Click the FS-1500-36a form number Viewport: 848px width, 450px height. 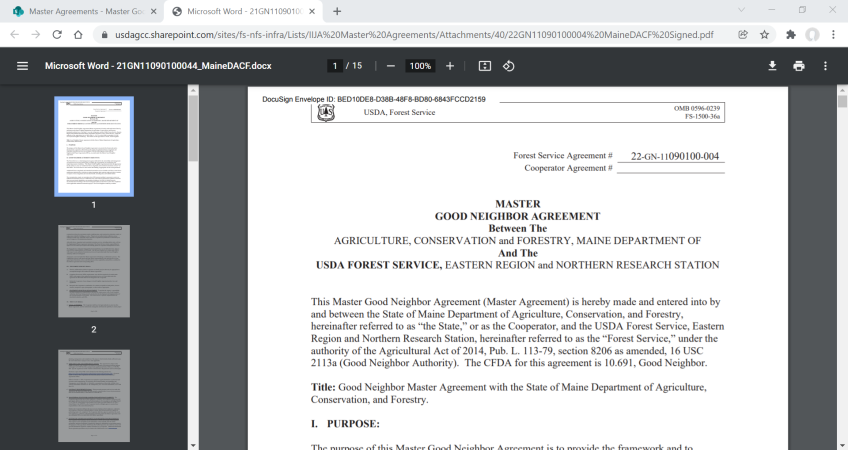click(x=702, y=116)
